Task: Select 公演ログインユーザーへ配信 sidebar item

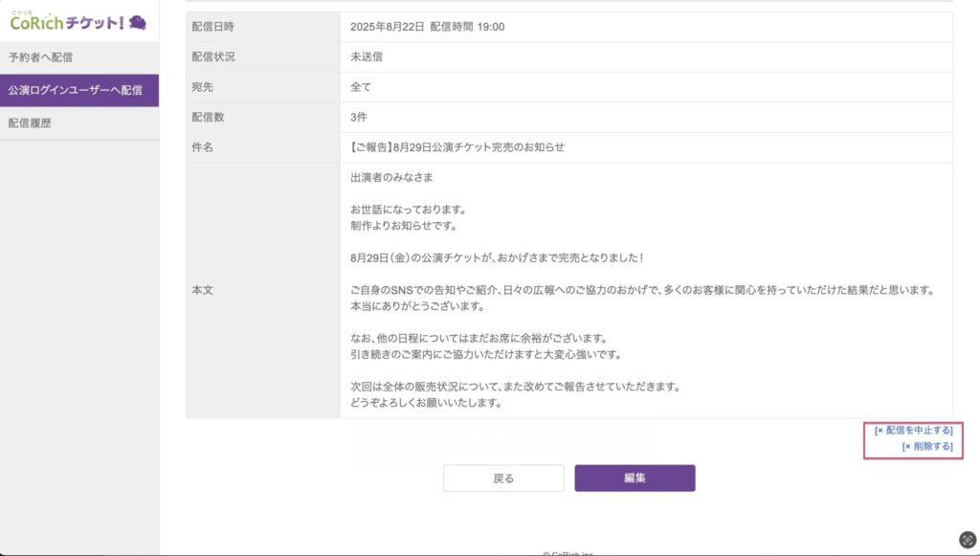Action: (x=75, y=91)
